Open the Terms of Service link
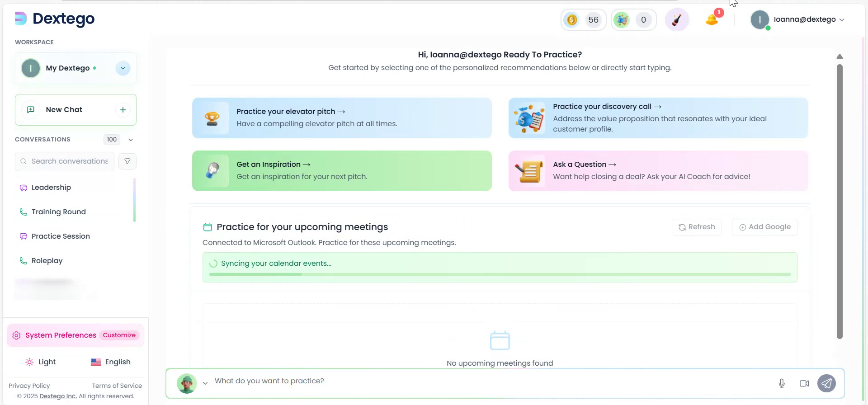This screenshot has height=405, width=868. pos(117,386)
